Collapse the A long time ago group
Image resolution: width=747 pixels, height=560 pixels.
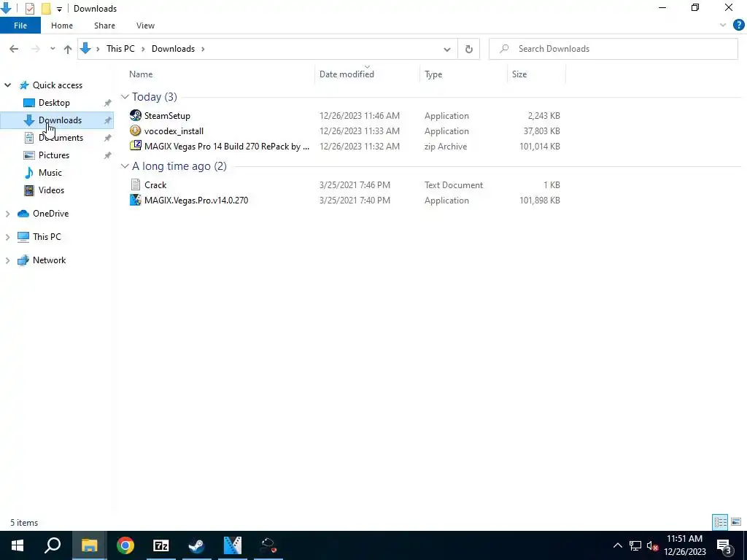click(x=125, y=166)
